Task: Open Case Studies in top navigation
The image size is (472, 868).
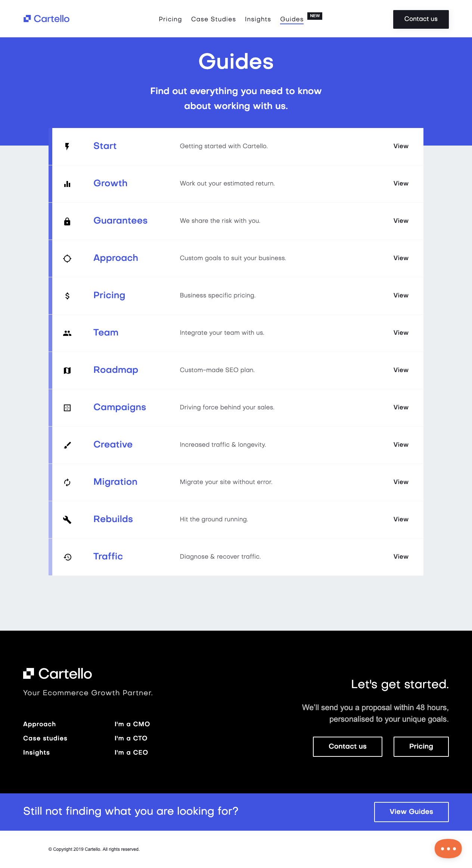Action: point(213,19)
